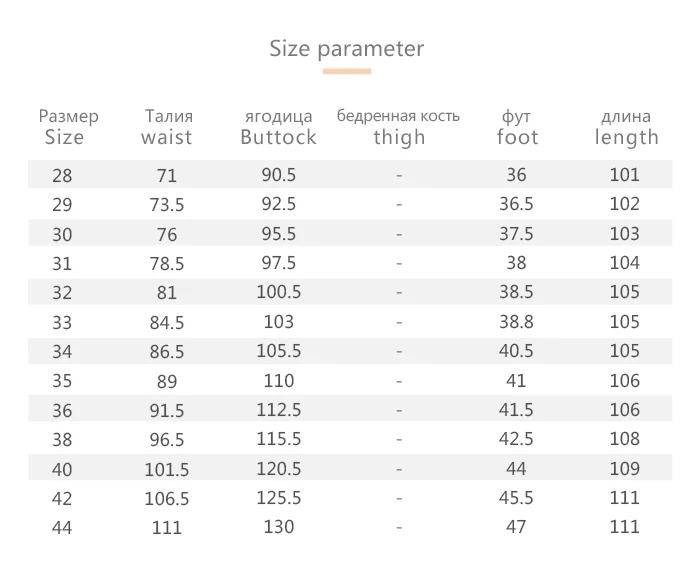700x568 pixels.
Task: Click the бедренная кость thigh header
Action: 398,127
